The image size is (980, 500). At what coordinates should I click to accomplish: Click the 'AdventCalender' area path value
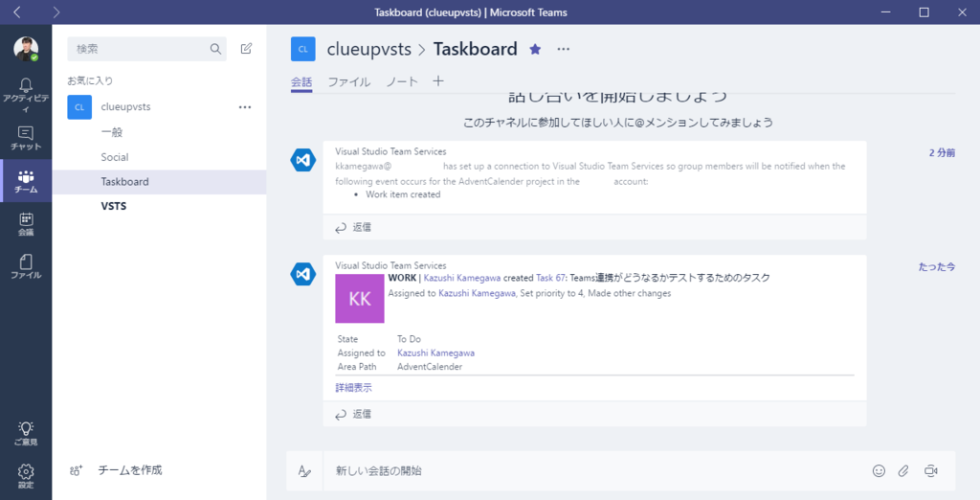pos(430,367)
